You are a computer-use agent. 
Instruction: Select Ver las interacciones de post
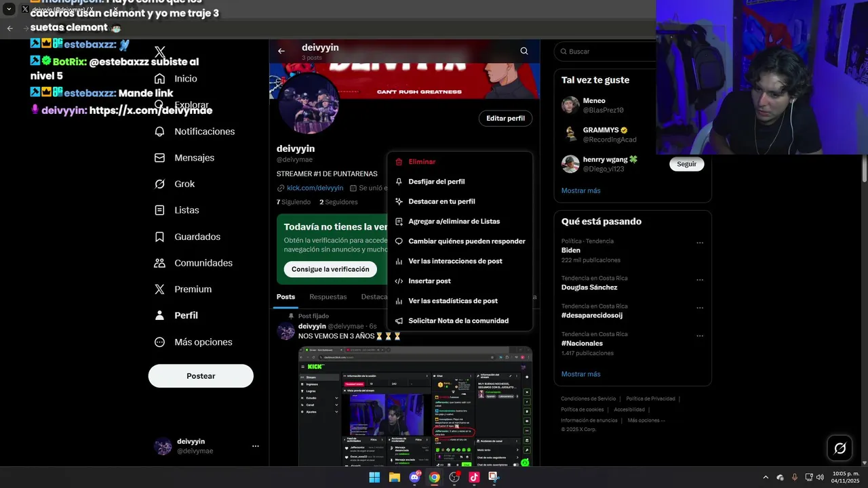click(x=460, y=261)
